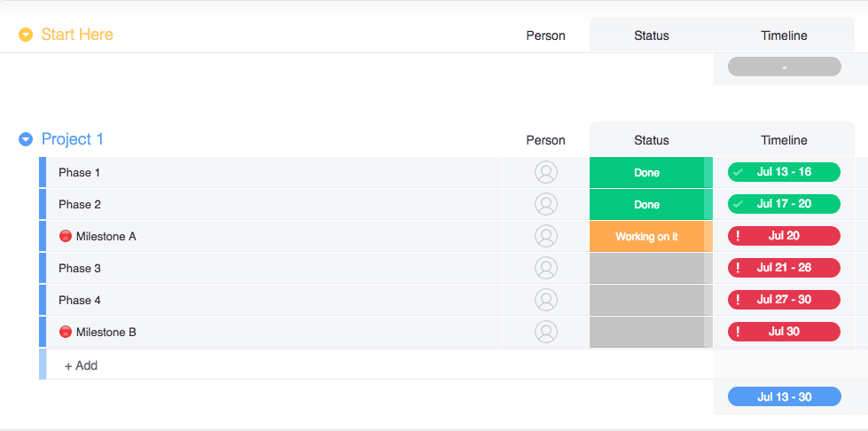Open the Working on it status cell
The height and width of the screenshot is (431, 868).
pyautogui.click(x=651, y=237)
